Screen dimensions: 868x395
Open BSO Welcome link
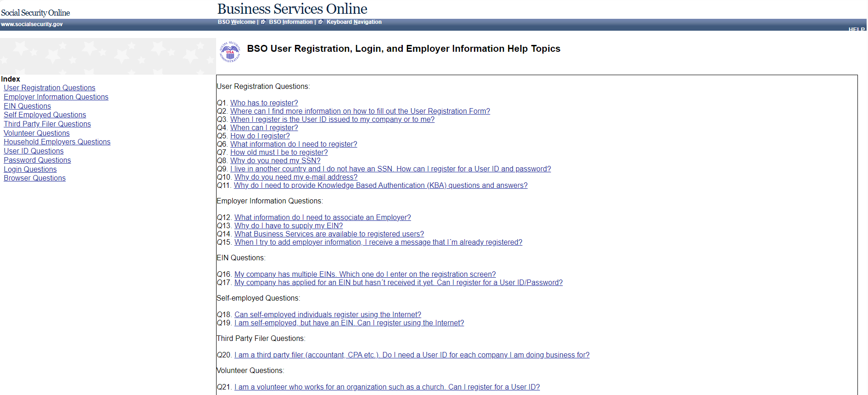[x=236, y=22]
